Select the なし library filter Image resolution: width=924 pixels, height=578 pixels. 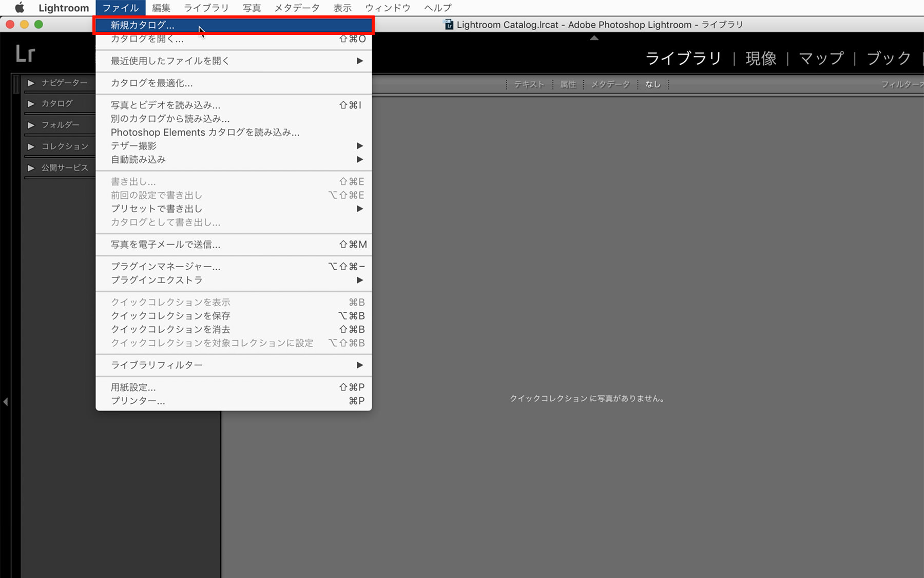pos(653,84)
